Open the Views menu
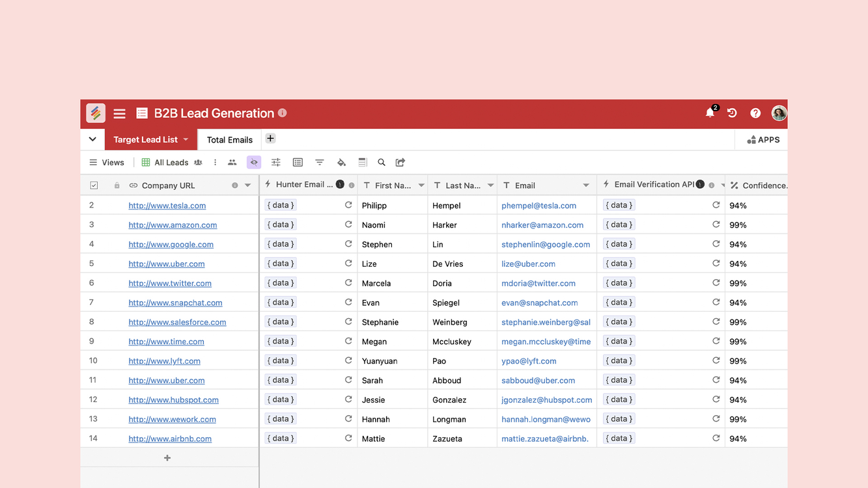The height and width of the screenshot is (488, 868). point(107,163)
